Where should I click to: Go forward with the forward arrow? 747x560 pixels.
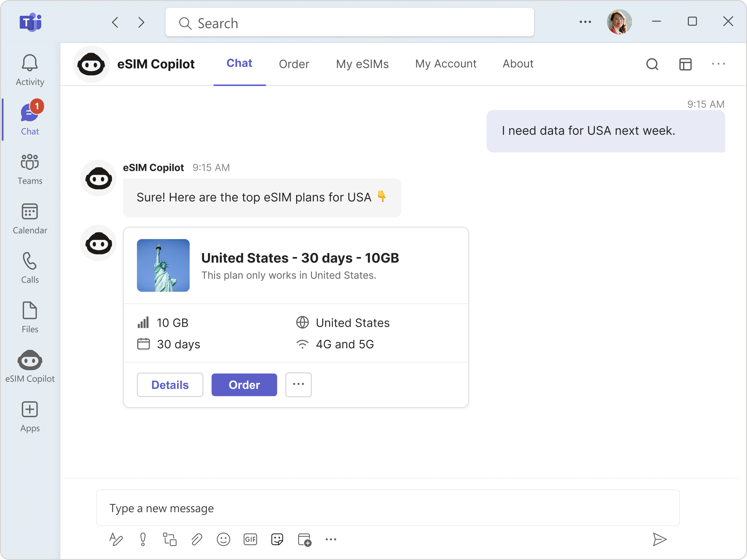click(141, 22)
